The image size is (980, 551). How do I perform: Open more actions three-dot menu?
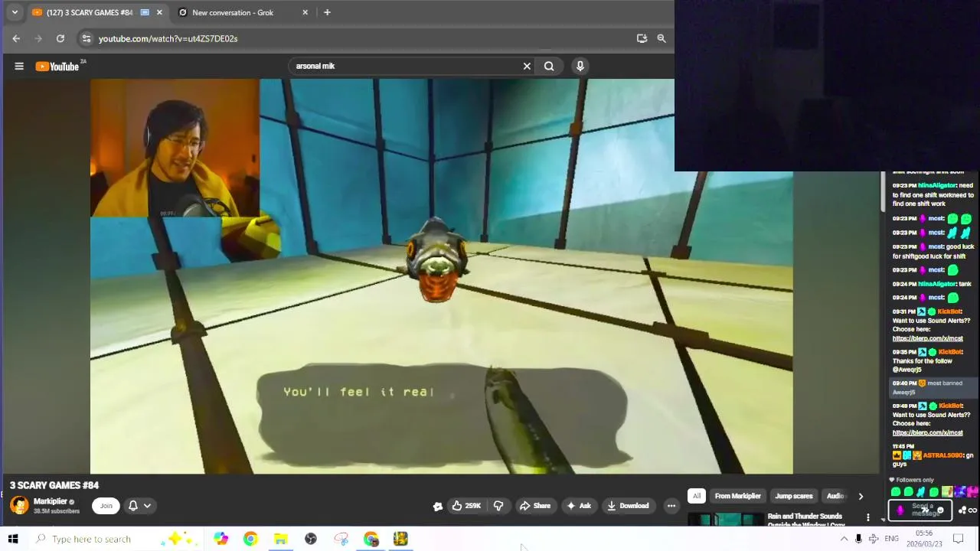[x=671, y=505]
